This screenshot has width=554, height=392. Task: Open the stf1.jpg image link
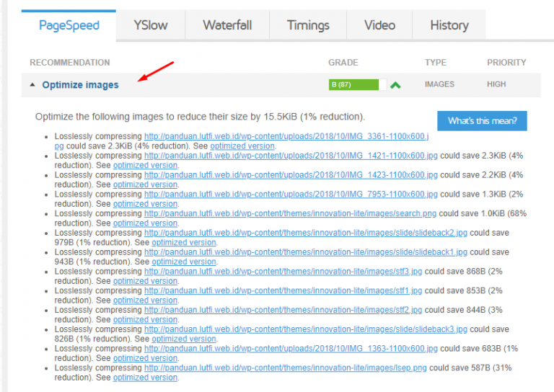pyautogui.click(x=283, y=290)
